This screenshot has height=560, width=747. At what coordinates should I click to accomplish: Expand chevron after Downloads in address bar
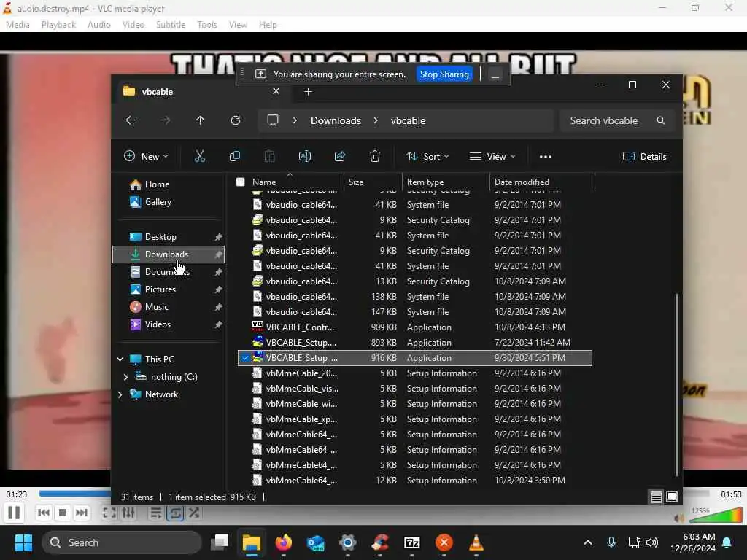tap(376, 120)
